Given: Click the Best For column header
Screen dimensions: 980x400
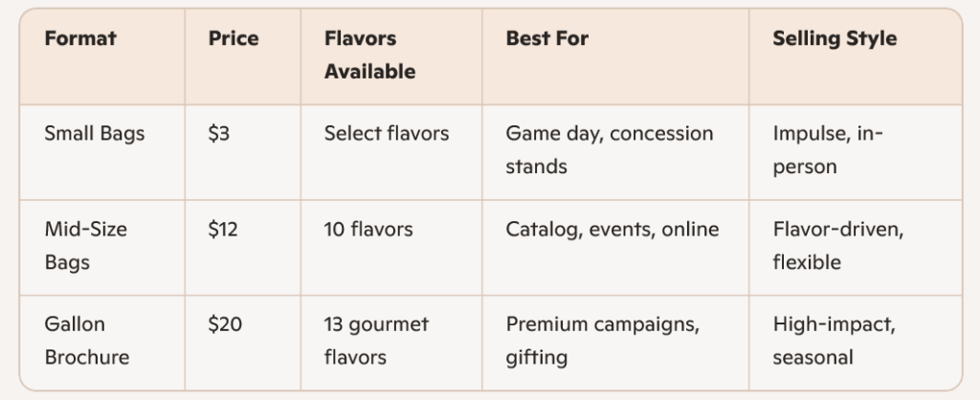Looking at the screenshot, I should point(547,39).
